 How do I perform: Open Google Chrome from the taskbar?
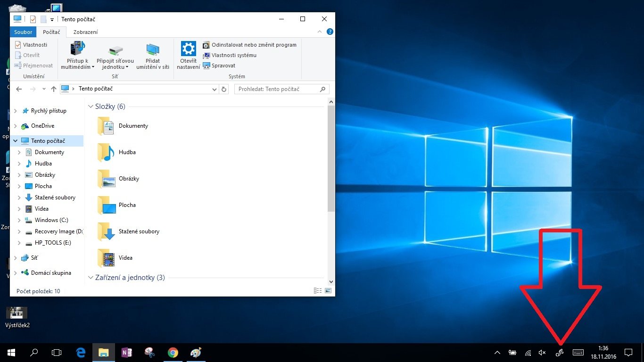click(x=173, y=352)
